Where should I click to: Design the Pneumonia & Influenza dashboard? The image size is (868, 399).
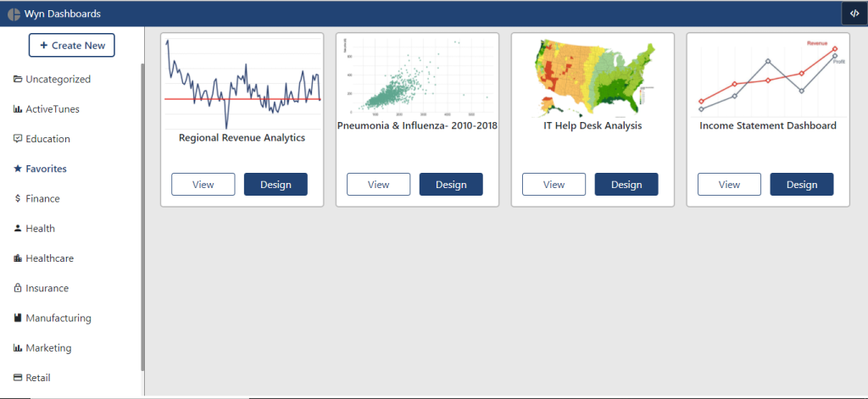click(451, 185)
